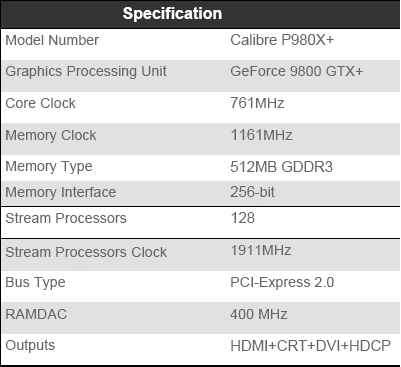This screenshot has height=367, width=401.
Task: Click the GeForce 9800 GTX+ value
Action: [297, 71]
